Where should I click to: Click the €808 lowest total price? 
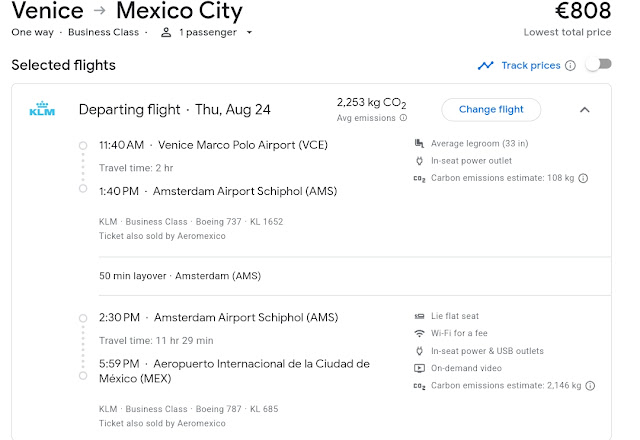click(583, 11)
